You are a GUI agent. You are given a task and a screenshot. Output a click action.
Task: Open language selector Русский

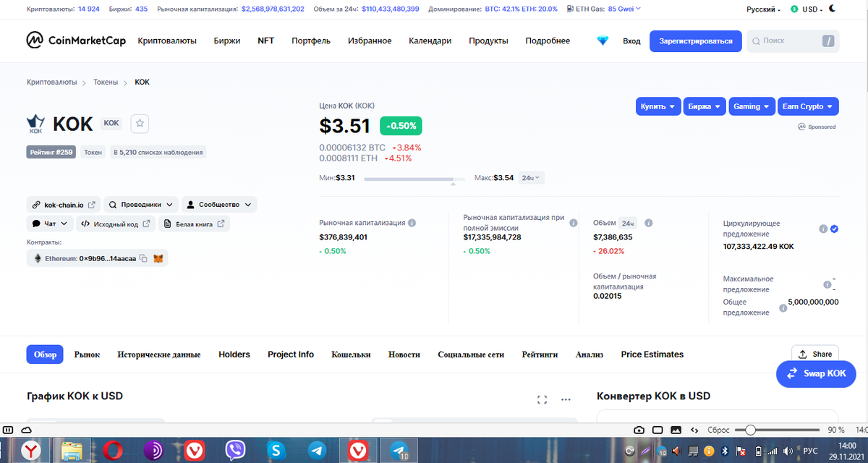pyautogui.click(x=763, y=9)
